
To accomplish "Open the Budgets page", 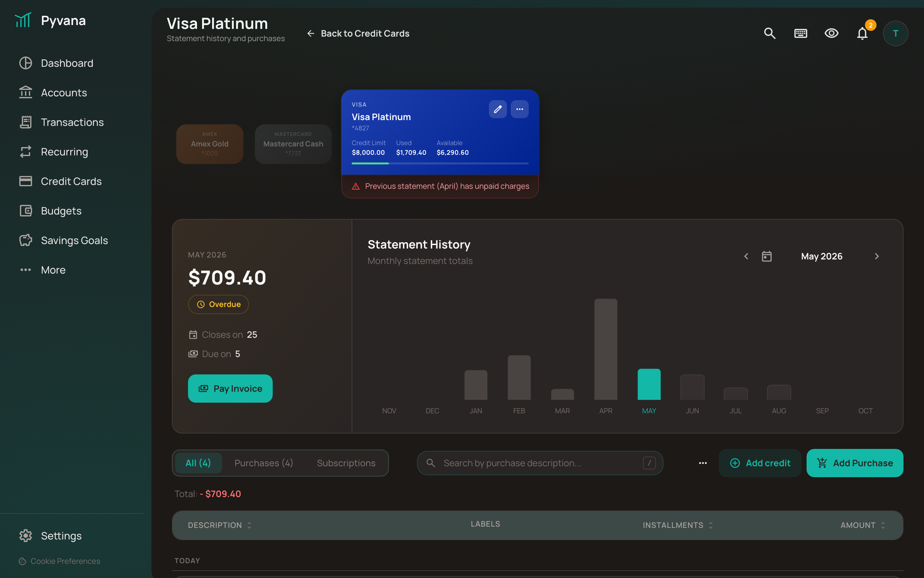I will pos(50,211).
